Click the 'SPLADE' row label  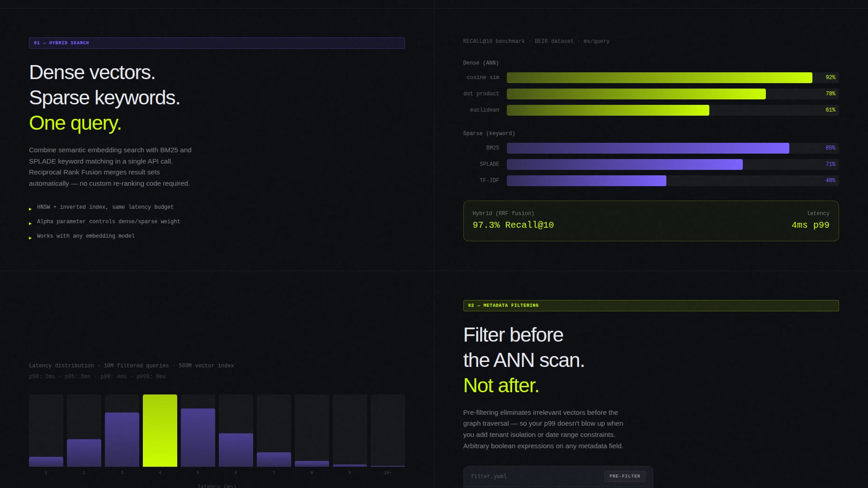coord(490,164)
